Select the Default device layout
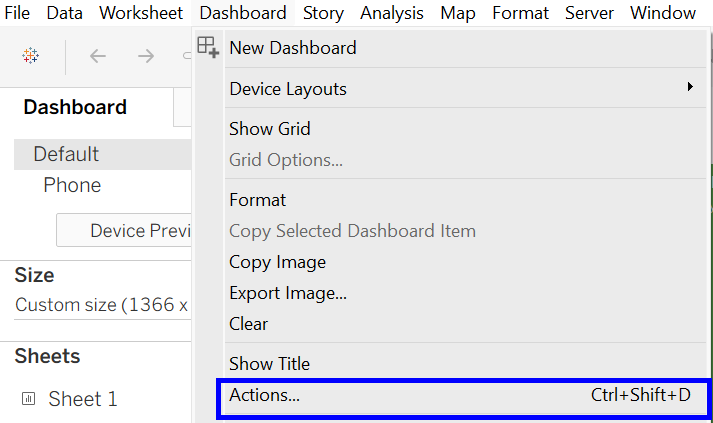This screenshot has width=713, height=423. (x=66, y=154)
